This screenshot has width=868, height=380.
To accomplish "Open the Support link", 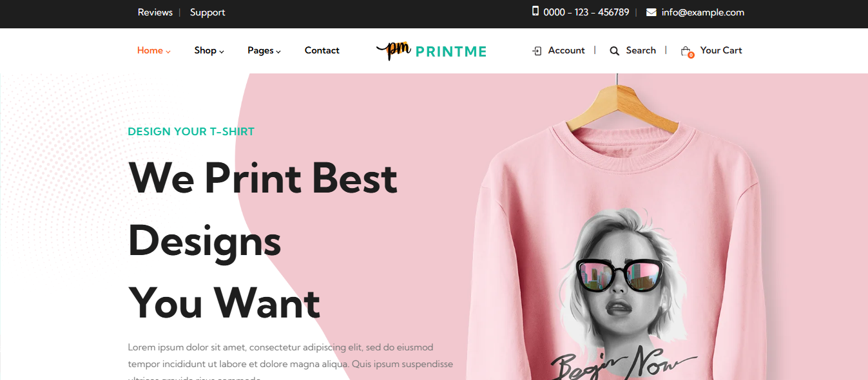I will point(207,12).
